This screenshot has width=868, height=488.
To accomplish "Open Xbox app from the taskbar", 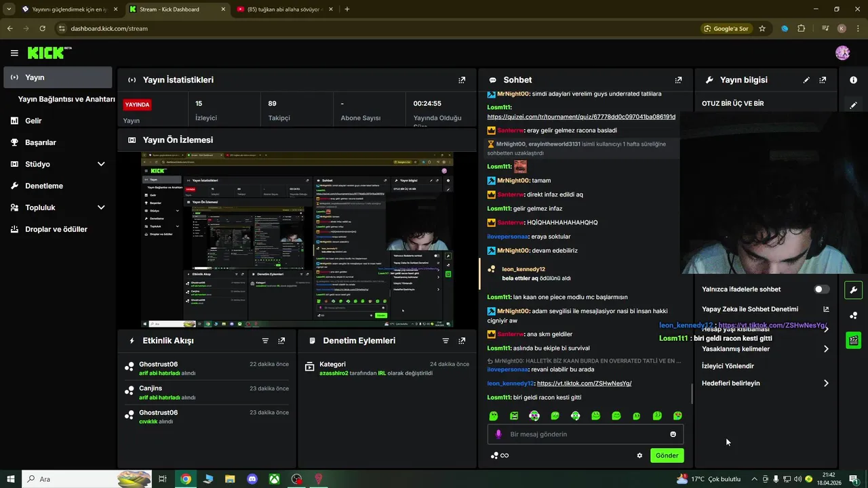I will pos(275,479).
